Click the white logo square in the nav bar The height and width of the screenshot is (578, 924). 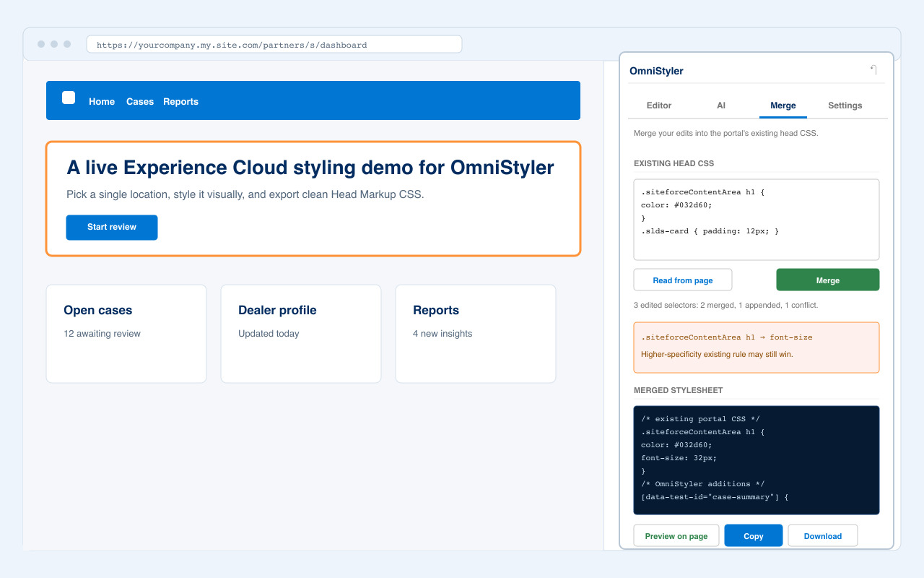69,98
